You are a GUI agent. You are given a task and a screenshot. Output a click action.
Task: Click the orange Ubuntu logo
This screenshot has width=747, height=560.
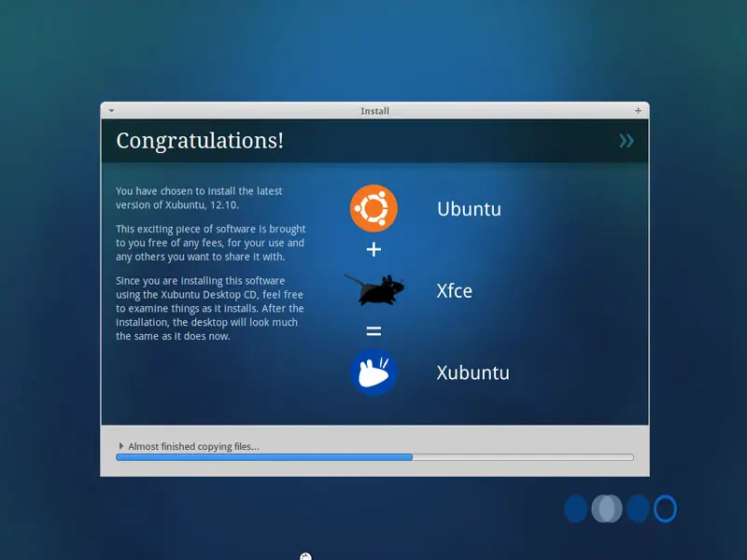(374, 208)
